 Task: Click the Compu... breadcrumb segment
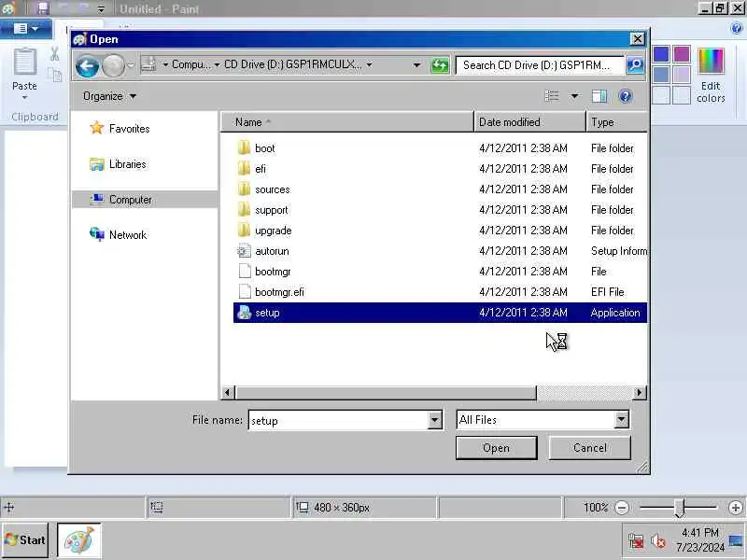[190, 64]
